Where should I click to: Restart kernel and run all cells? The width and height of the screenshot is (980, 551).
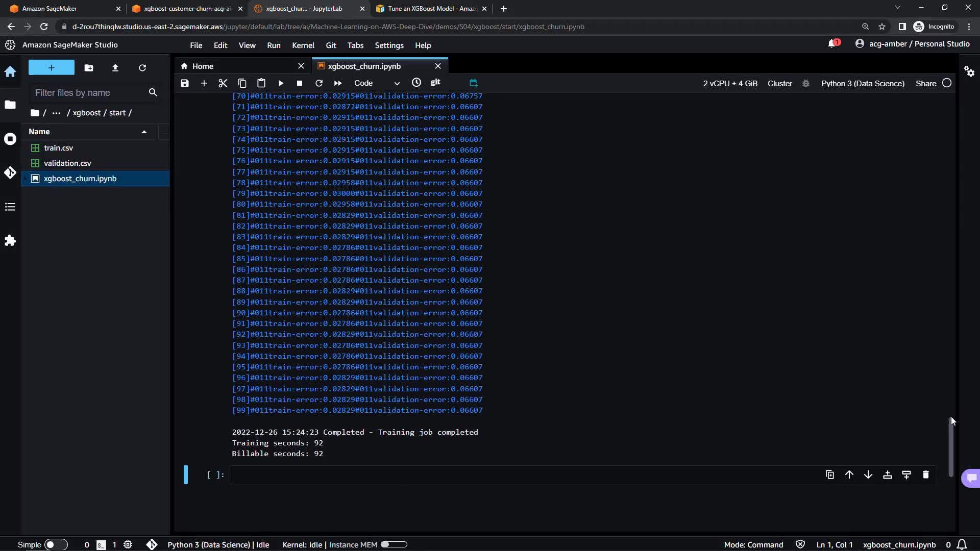point(338,83)
